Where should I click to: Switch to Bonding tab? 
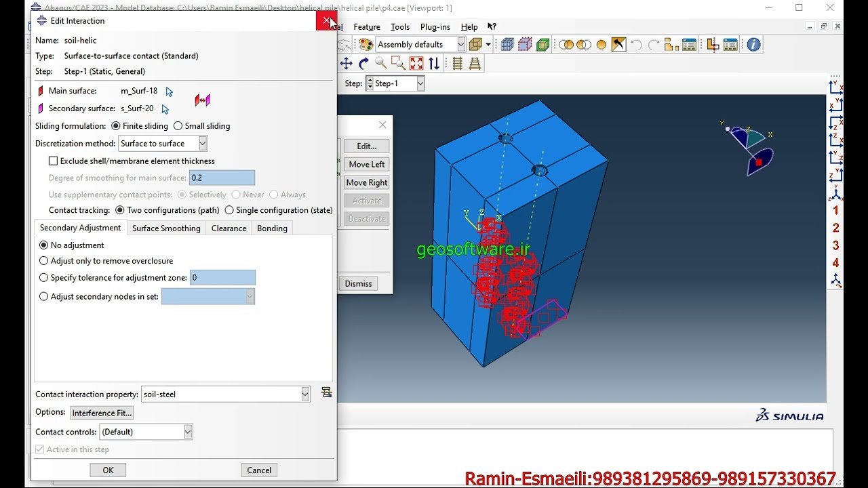272,228
